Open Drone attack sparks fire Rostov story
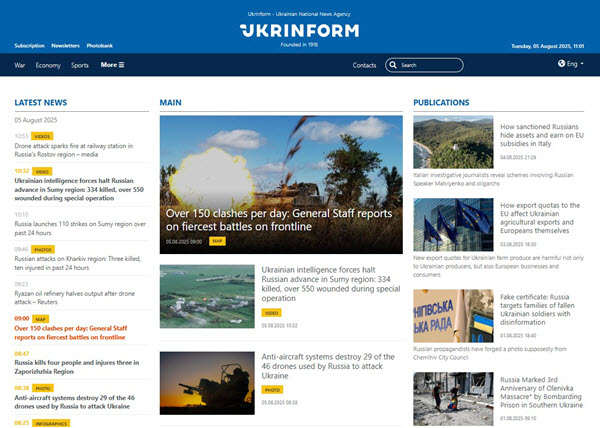Image resolution: width=600 pixels, height=428 pixels. [x=73, y=150]
